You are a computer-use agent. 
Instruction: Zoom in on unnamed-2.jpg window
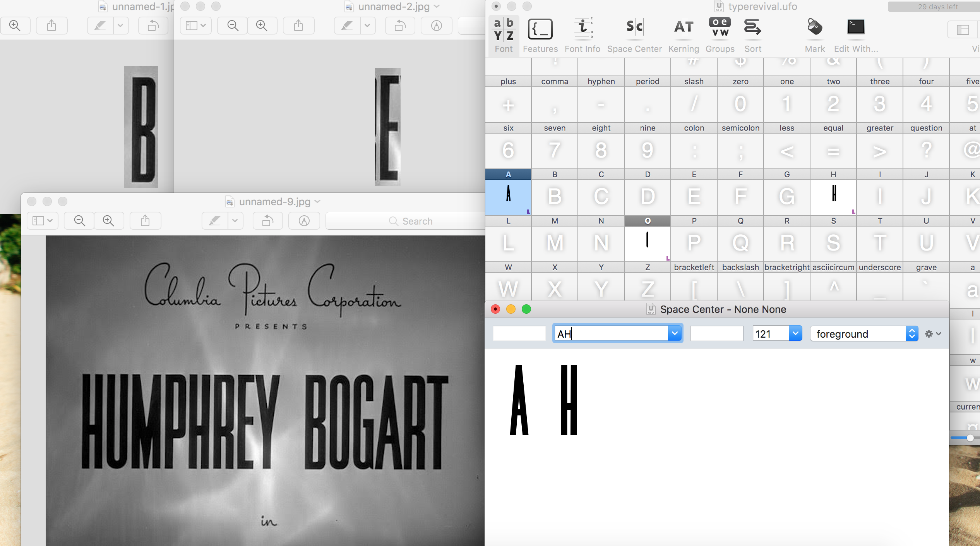click(x=262, y=26)
